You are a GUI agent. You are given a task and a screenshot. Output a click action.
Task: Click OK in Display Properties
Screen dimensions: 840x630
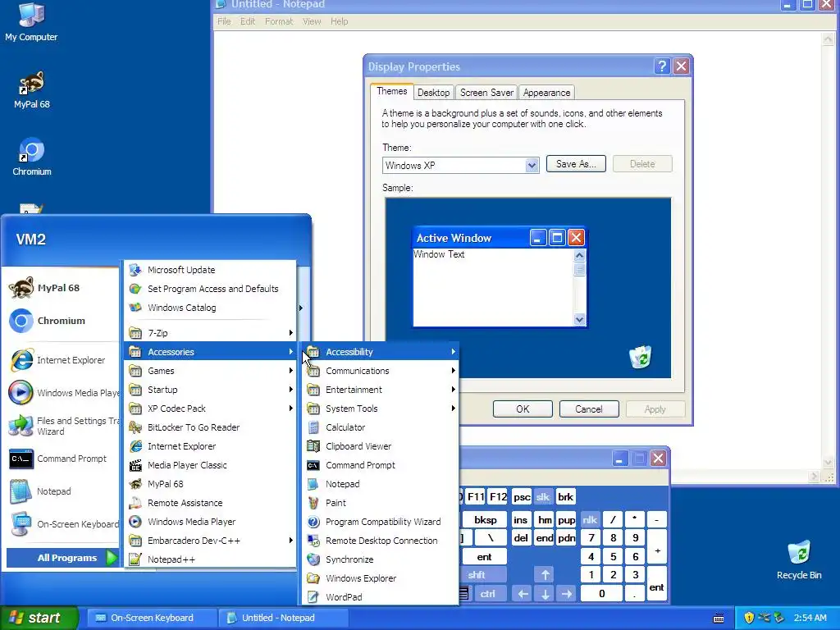[523, 409]
